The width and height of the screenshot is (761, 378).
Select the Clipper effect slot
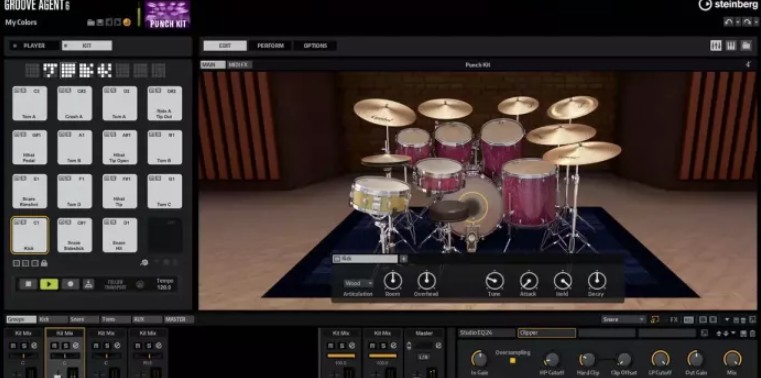546,333
